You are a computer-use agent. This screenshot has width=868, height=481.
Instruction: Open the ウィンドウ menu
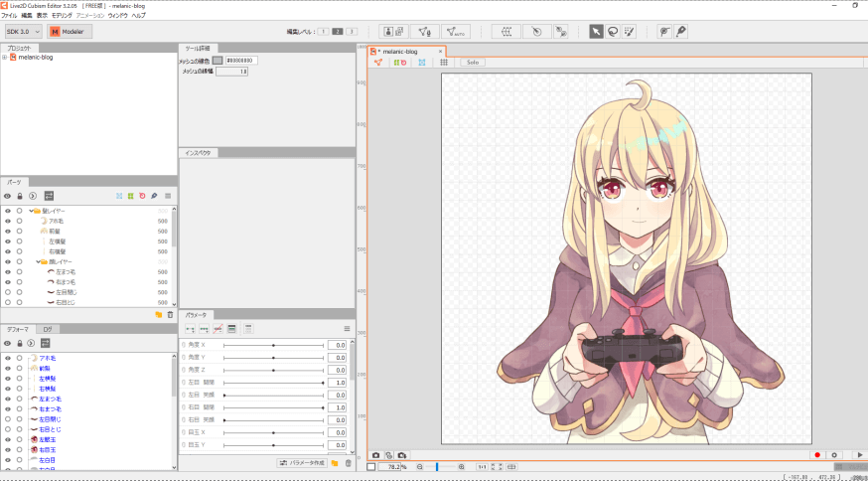pyautogui.click(x=118, y=16)
